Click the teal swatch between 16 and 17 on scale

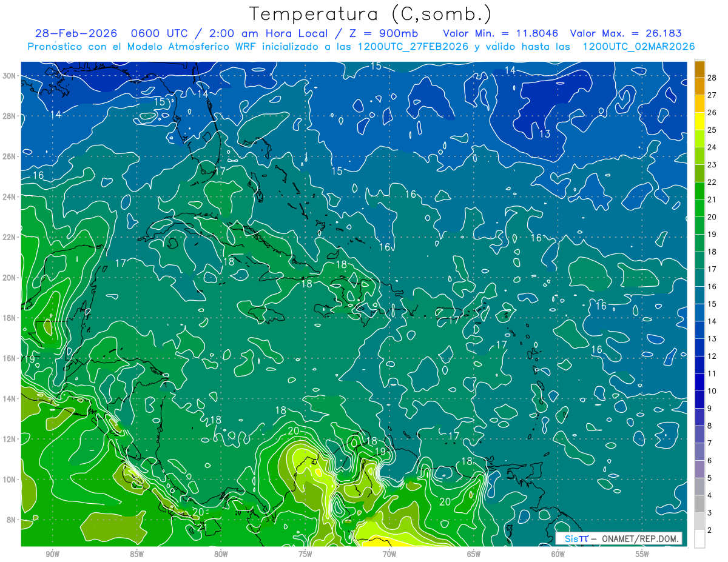pos(699,278)
